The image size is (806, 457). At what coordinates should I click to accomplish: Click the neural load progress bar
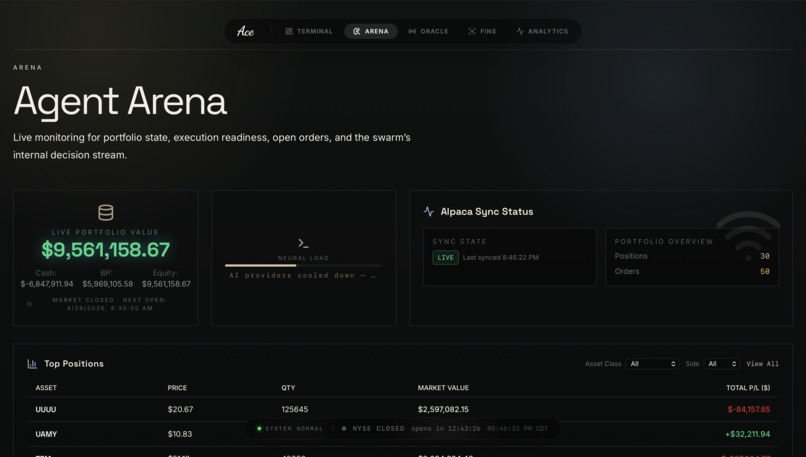point(304,265)
